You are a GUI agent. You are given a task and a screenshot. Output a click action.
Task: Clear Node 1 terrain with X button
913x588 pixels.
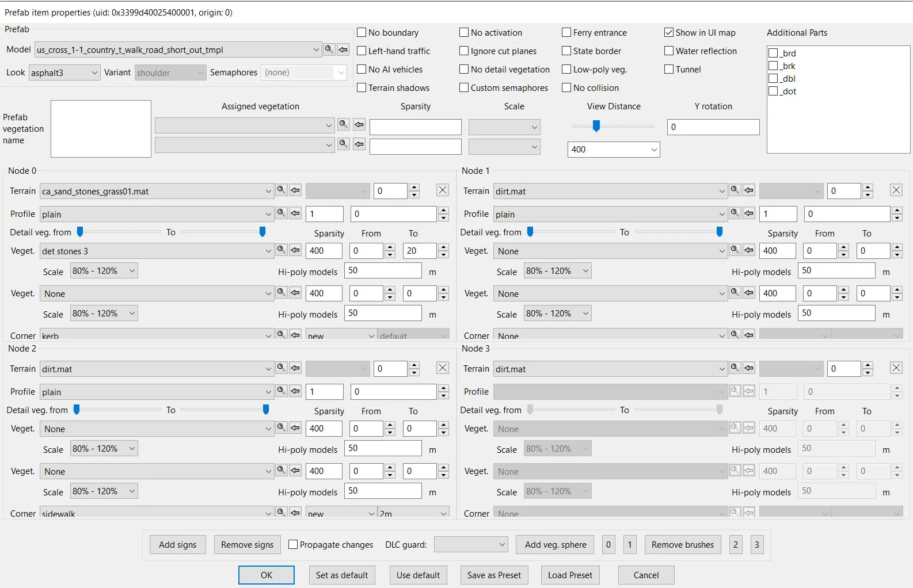tap(896, 190)
